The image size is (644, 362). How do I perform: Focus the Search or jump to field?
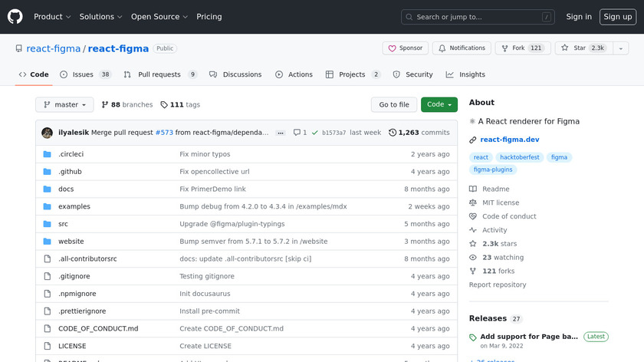coord(478,17)
